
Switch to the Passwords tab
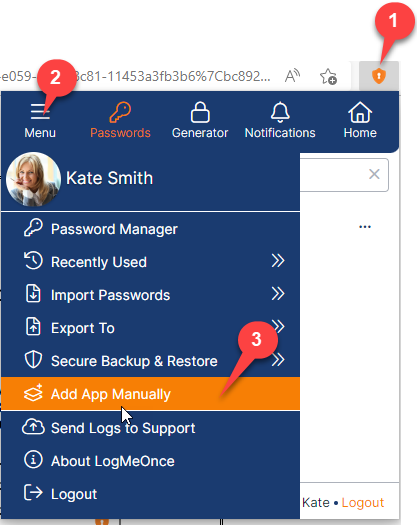(x=120, y=120)
